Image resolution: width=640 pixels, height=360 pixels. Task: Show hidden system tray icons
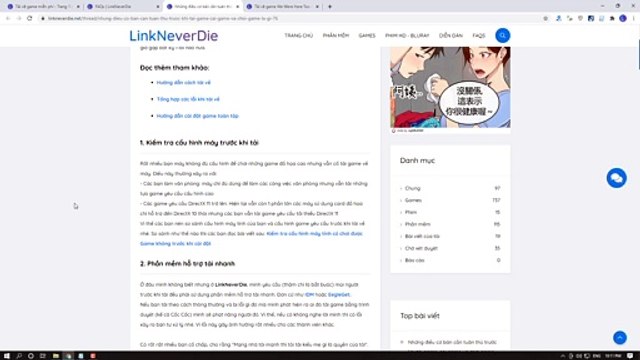point(563,356)
